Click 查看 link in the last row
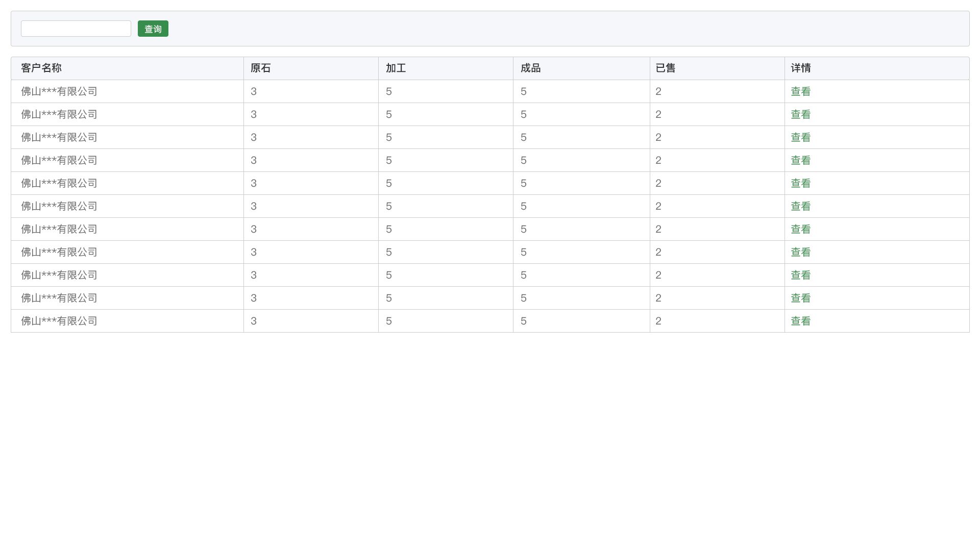Viewport: 980px width, 551px height. (x=800, y=321)
